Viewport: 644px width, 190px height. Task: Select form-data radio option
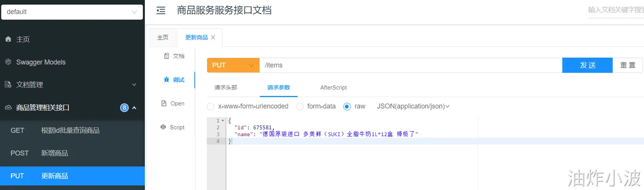(300, 106)
